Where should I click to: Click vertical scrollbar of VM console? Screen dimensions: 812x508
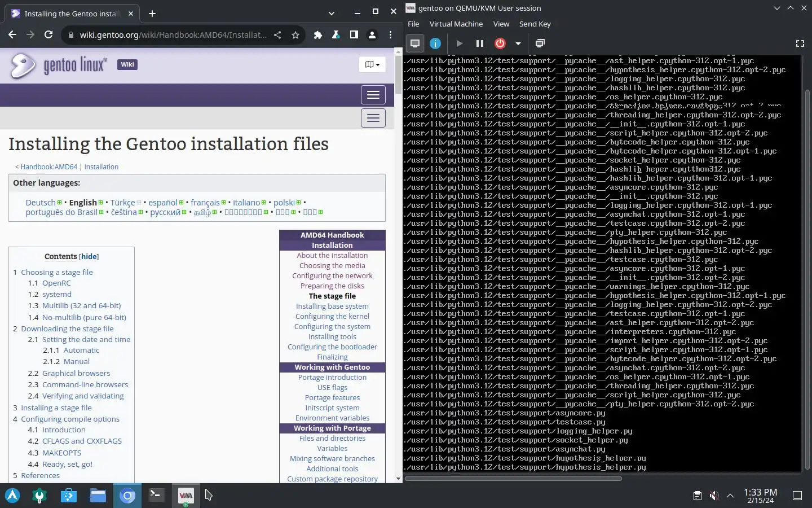coord(807,279)
